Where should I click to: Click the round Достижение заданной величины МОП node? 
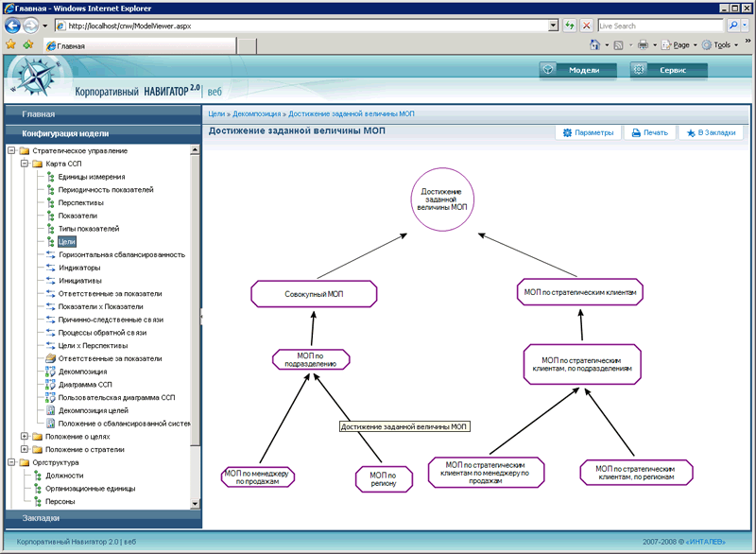[x=442, y=199]
